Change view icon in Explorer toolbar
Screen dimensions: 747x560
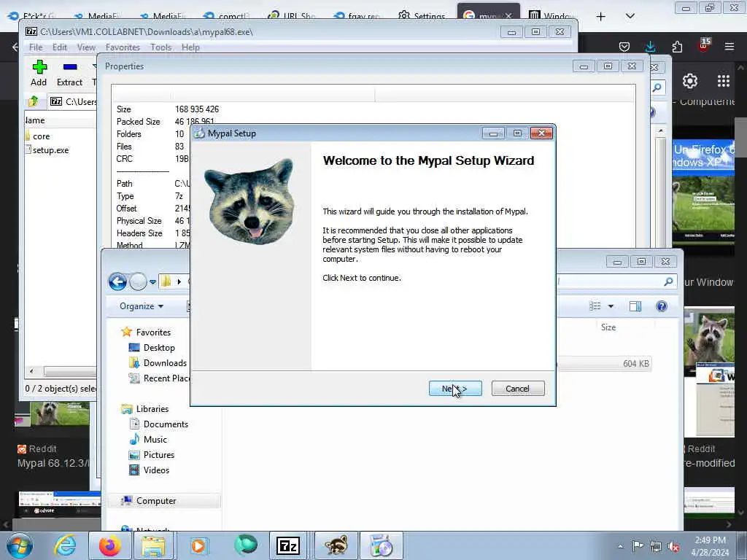click(x=595, y=306)
